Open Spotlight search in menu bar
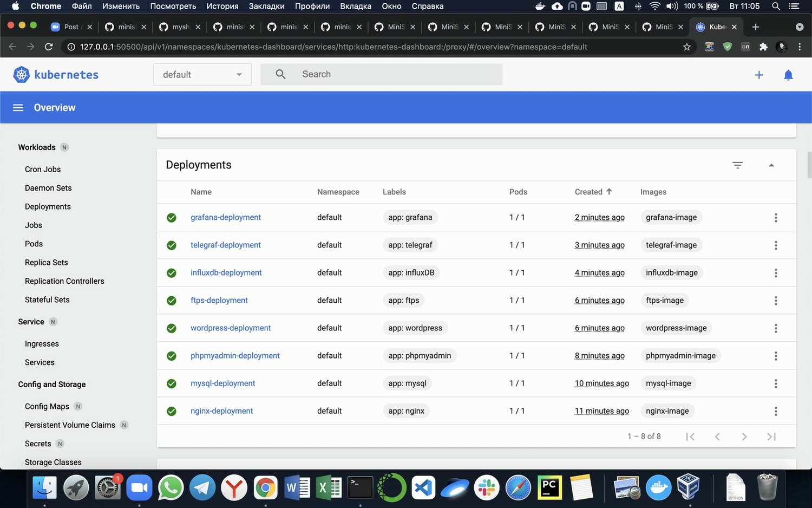 776,6
